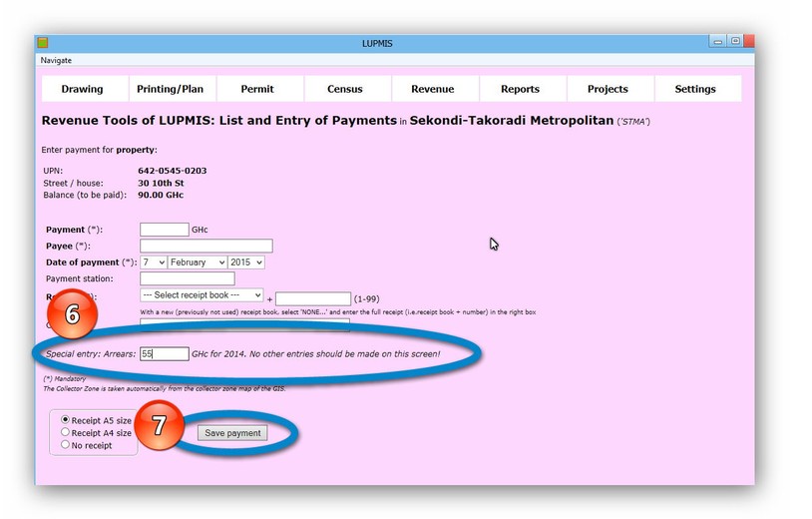812x519 pixels.
Task: Click the LUPMIS app icon in title bar
Action: point(43,43)
